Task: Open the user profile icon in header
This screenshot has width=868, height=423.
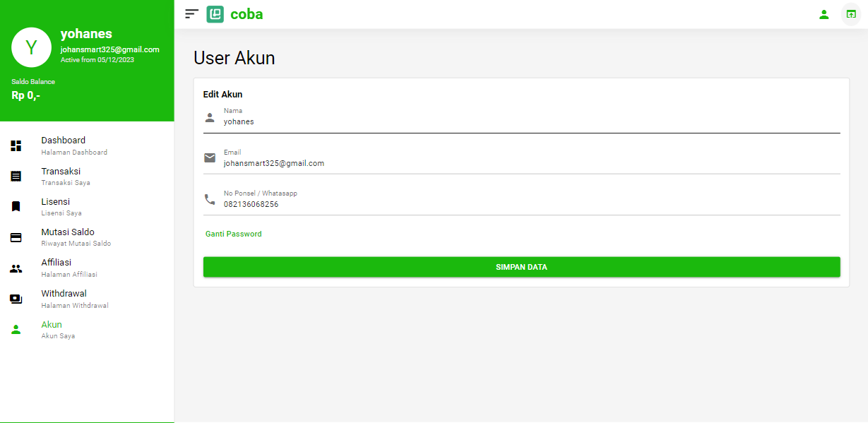Action: [x=824, y=14]
